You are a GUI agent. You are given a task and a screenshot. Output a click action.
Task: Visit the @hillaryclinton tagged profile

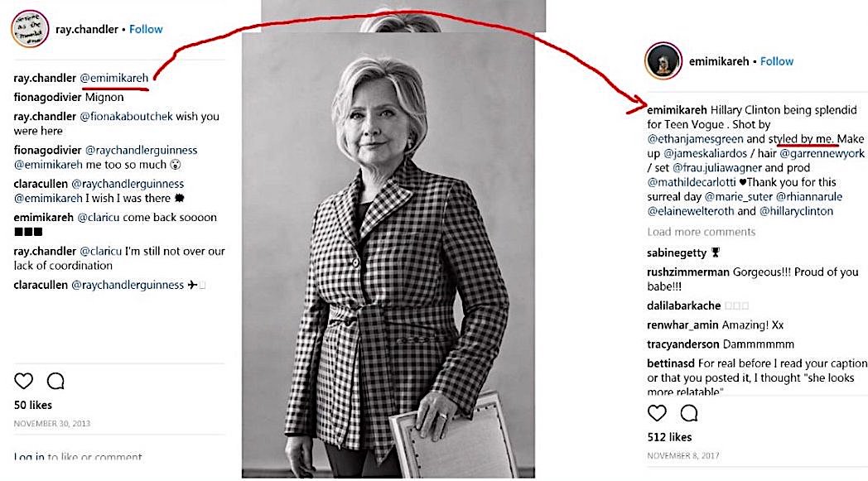point(797,211)
